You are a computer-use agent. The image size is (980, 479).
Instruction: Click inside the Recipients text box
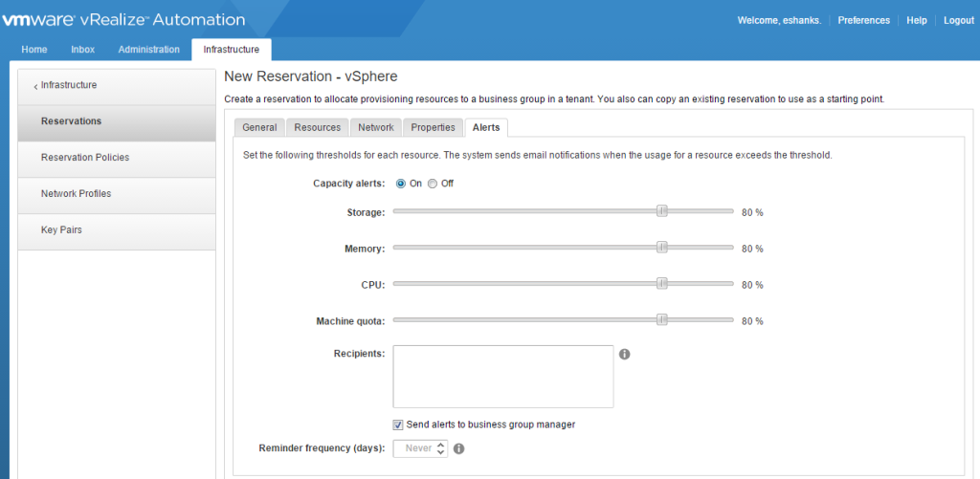(502, 377)
